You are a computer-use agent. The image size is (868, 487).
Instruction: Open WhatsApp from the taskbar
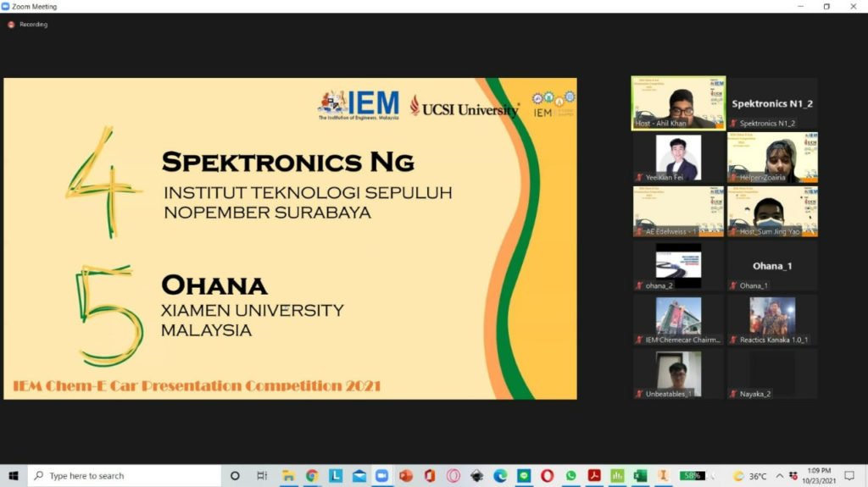570,476
